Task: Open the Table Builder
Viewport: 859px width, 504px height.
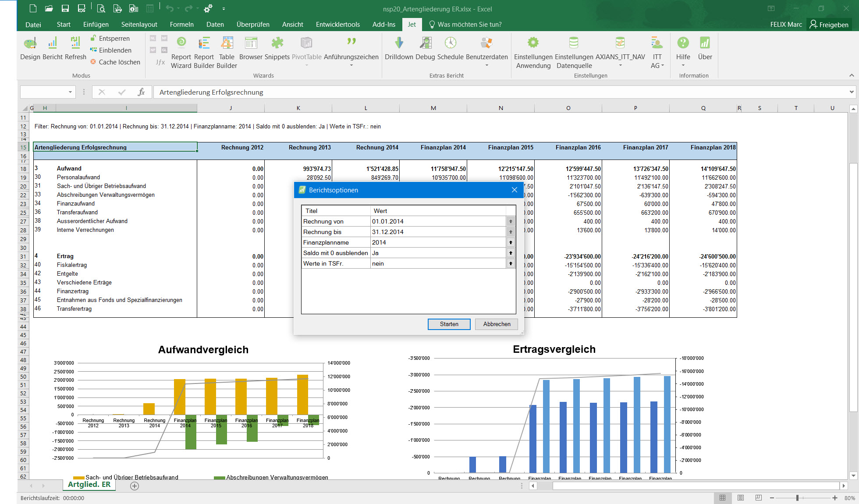Action: pos(227,52)
